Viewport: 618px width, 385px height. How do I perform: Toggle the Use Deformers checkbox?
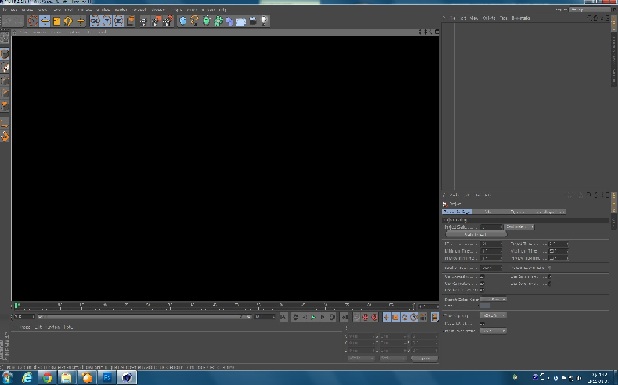(x=549, y=284)
